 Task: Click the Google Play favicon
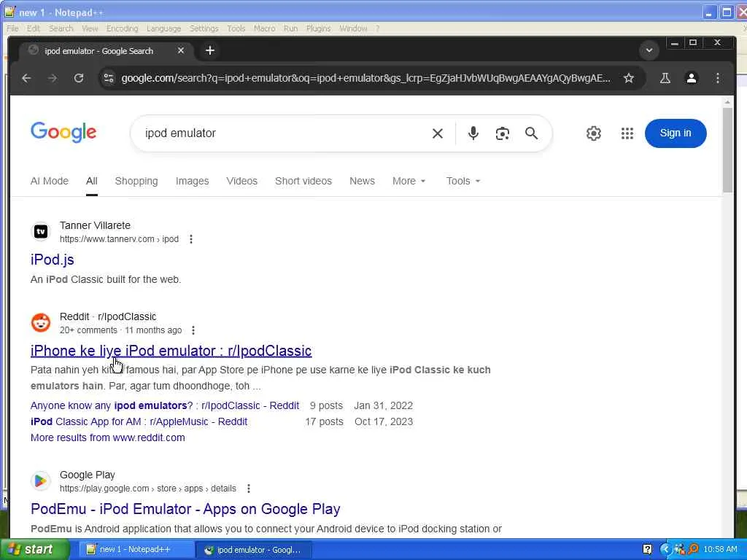pos(41,481)
